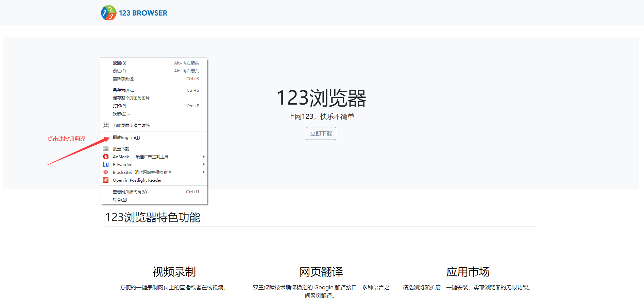The image size is (644, 307).
Task: Choose 保存整个页面为图片 menu option
Action: pos(131,98)
